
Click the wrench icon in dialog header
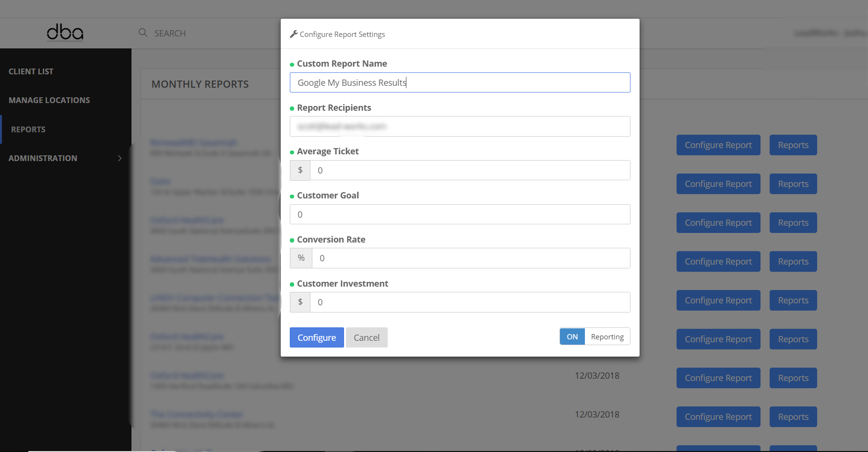point(294,34)
